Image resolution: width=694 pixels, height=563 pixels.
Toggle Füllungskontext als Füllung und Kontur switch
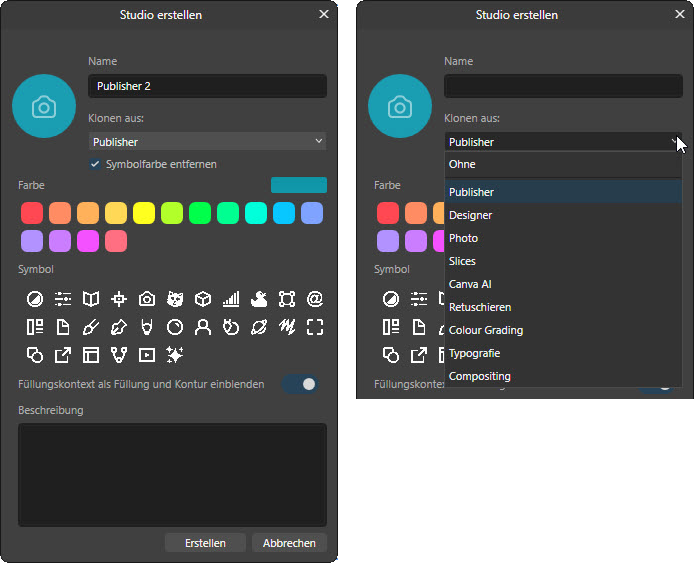(300, 384)
